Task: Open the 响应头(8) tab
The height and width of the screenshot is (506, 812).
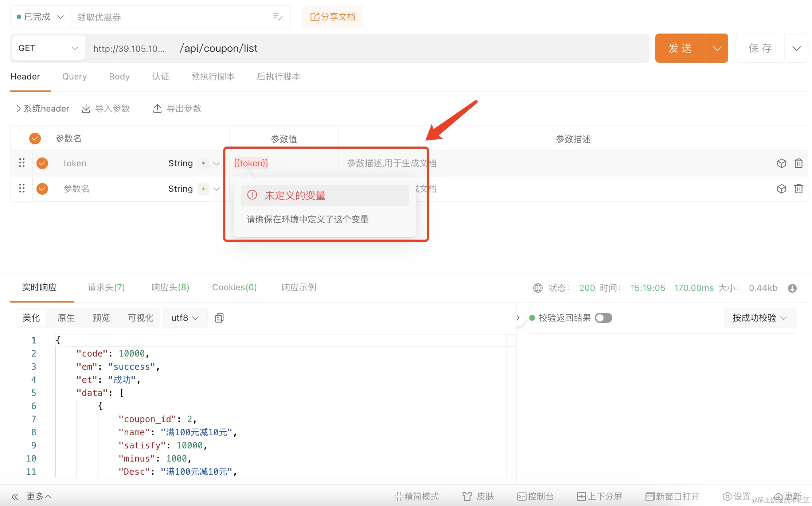Action: pos(170,287)
